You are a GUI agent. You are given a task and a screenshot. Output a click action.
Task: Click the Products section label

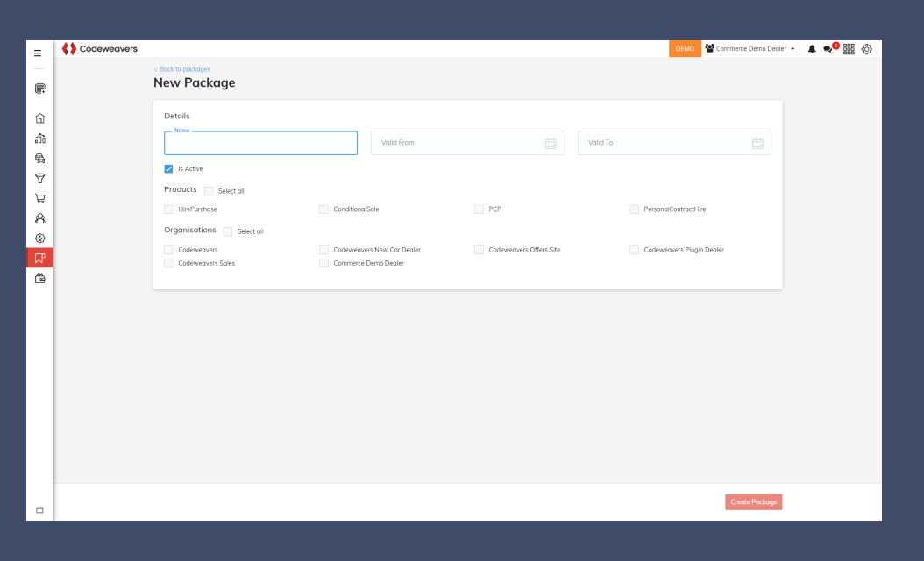click(181, 189)
